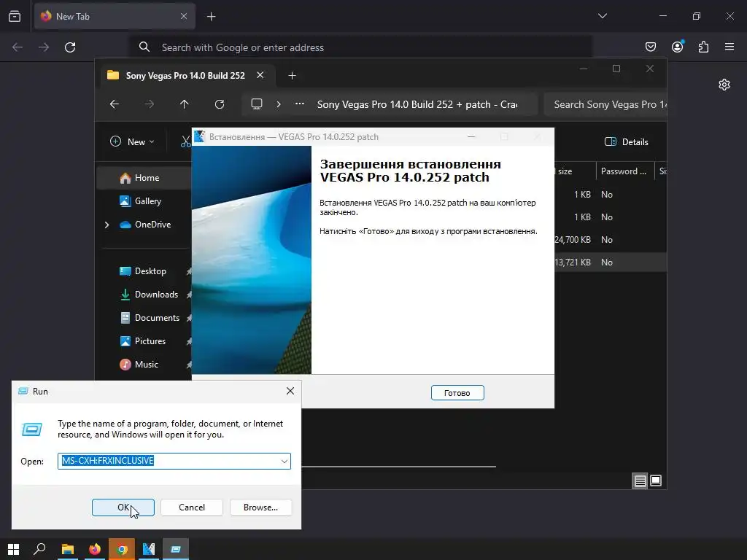Close the Run dialog
Screen dimensions: 747x560
[290, 391]
